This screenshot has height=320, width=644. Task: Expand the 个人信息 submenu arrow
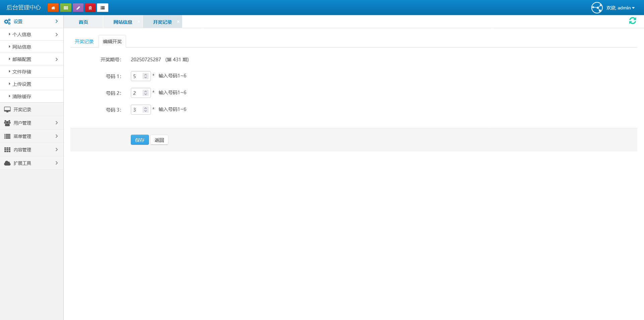pyautogui.click(x=56, y=35)
